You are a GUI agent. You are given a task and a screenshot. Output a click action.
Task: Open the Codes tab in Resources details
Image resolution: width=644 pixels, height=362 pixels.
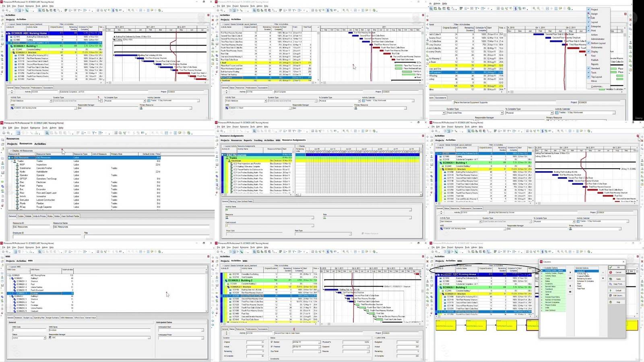(x=21, y=216)
